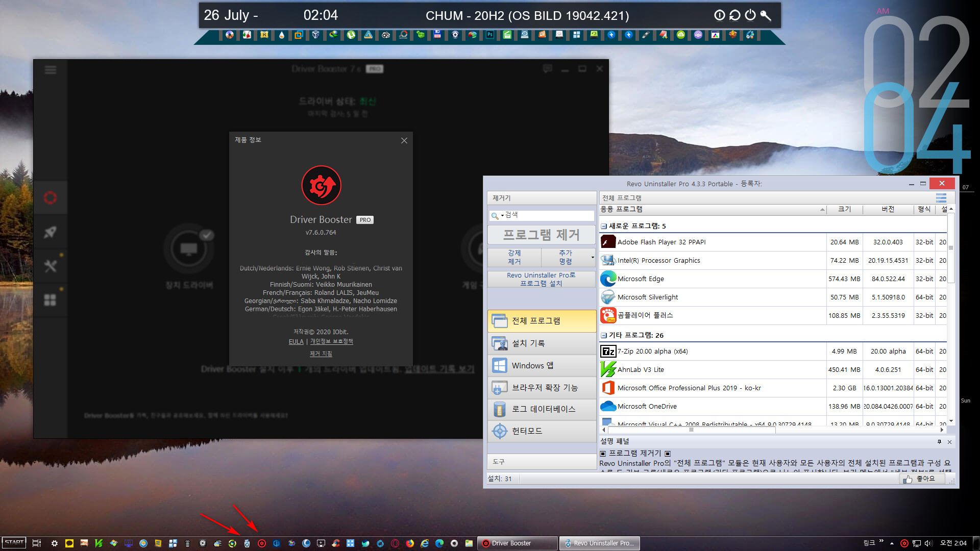Select the 헌터모드 module
980x551 pixels.
542,431
